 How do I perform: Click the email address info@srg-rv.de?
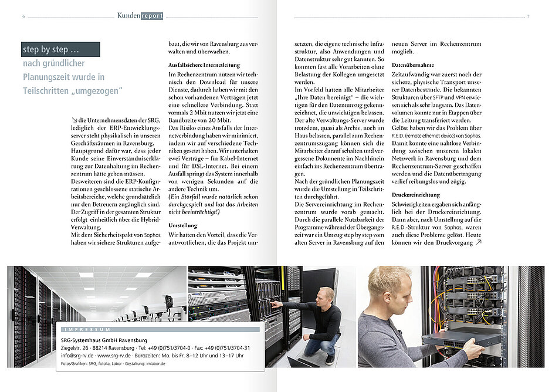click(x=77, y=356)
